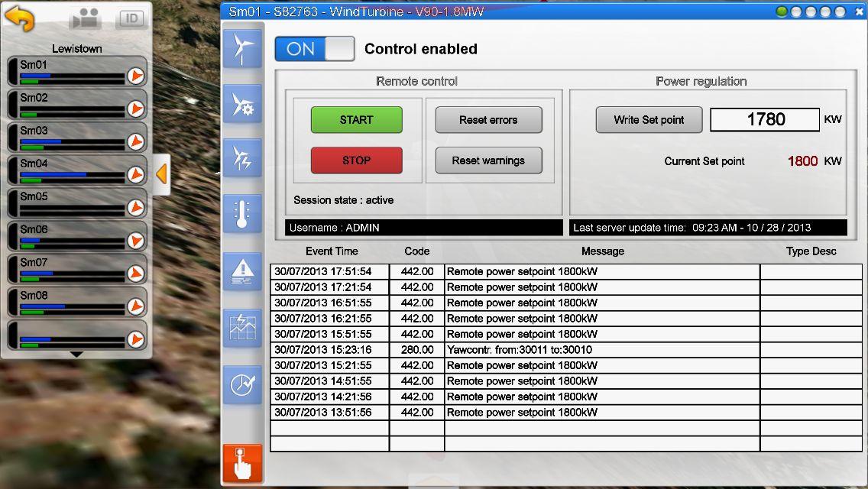Viewport: 868px width, 489px height.
Task: Open Sm01 turbine arrow button
Action: 136,76
